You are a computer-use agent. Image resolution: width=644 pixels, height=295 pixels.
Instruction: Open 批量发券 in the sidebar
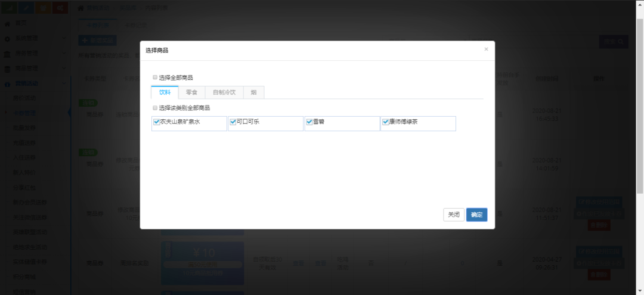(24, 128)
